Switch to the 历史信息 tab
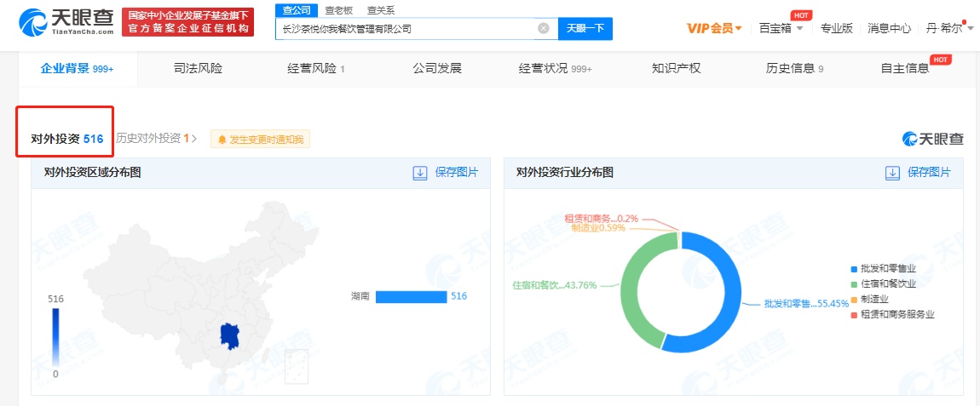This screenshot has width=980, height=406. pyautogui.click(x=794, y=69)
